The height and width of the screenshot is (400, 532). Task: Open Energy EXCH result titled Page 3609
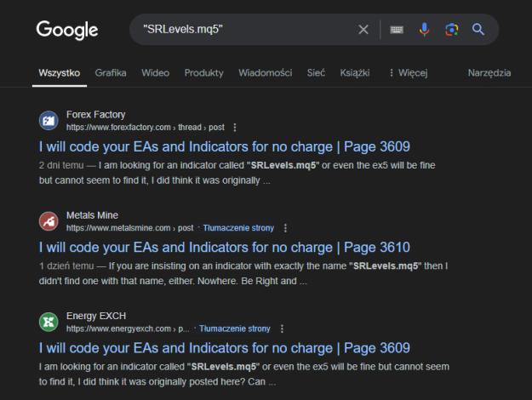224,348
